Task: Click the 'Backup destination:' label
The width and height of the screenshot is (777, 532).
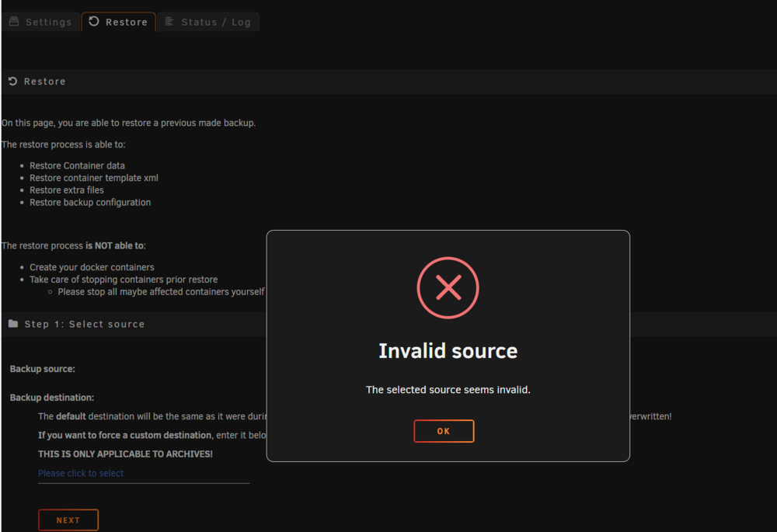Action: pos(52,398)
